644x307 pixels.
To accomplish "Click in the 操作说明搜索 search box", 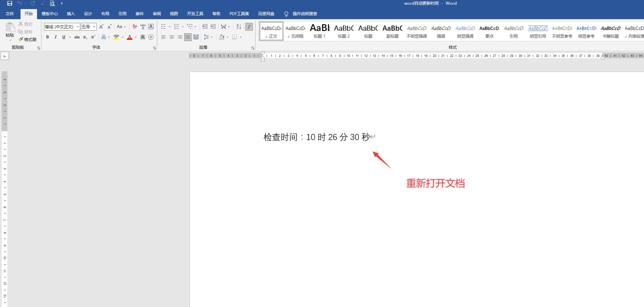I will 305,14.
